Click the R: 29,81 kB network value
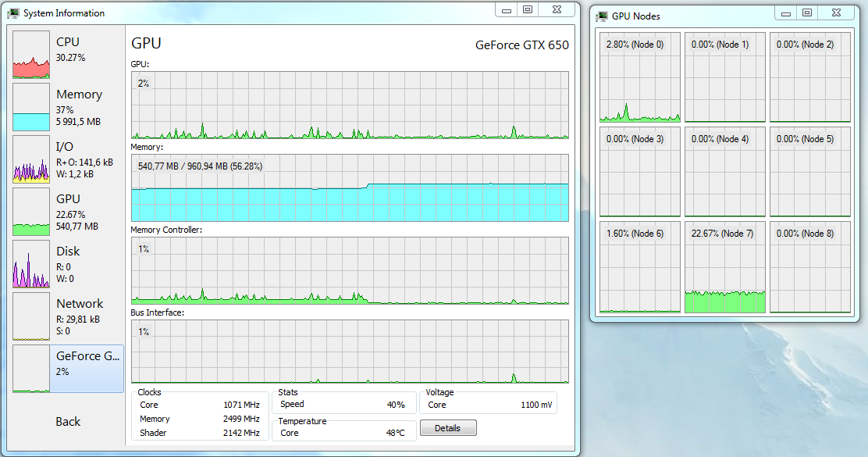This screenshot has height=457, width=868. [78, 320]
